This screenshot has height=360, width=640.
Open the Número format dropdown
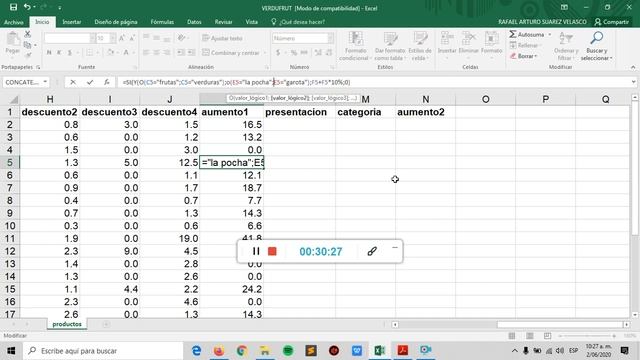tap(330, 38)
